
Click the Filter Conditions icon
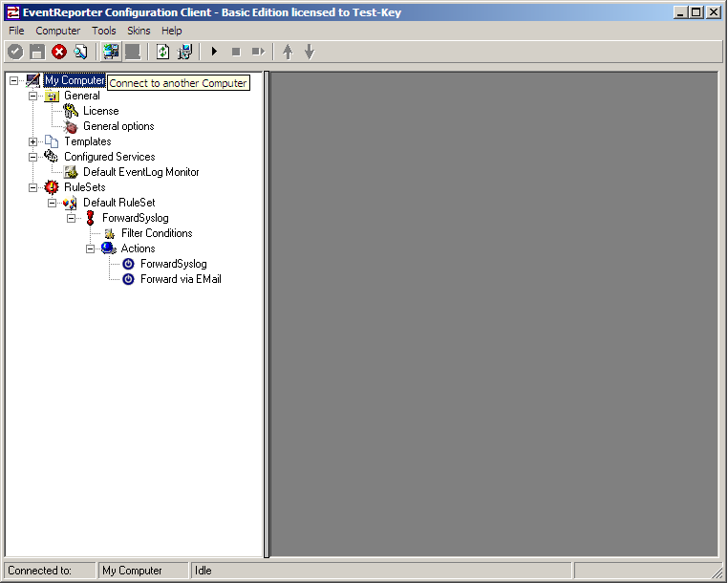coord(110,233)
